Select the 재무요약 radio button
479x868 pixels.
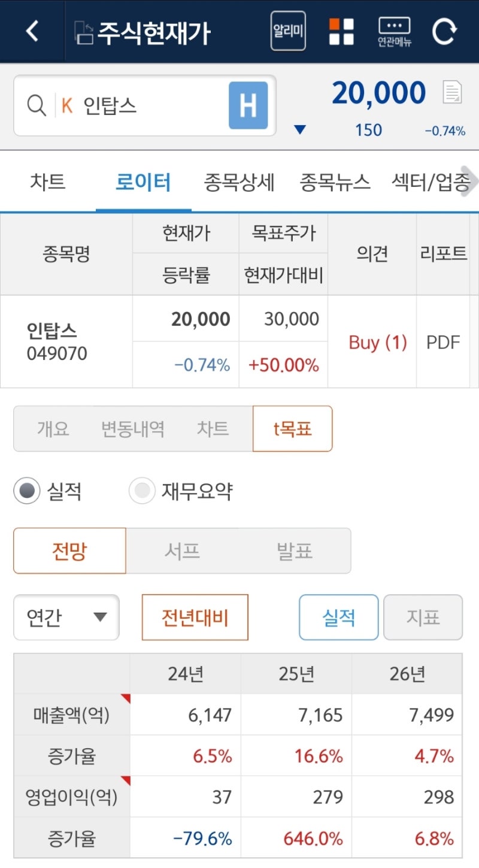[x=142, y=491]
